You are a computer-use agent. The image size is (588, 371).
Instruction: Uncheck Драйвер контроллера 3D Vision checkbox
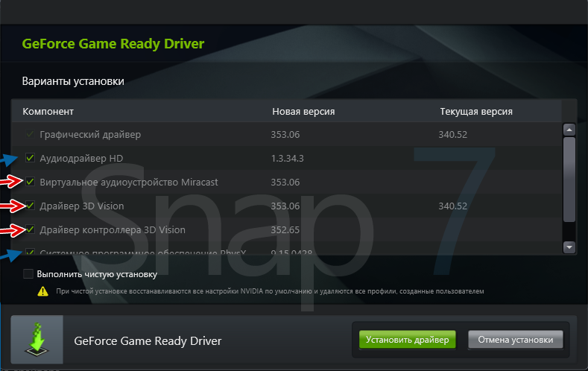click(30, 229)
